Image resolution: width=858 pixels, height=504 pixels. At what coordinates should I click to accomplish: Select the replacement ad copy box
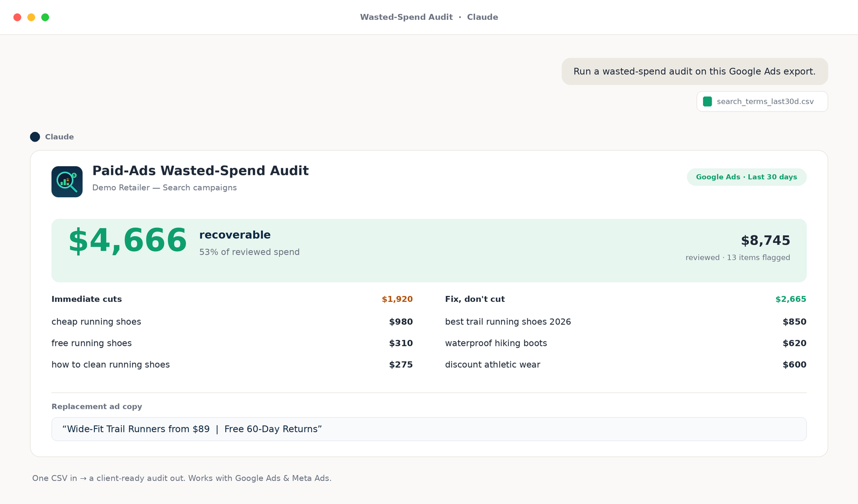coord(429,429)
